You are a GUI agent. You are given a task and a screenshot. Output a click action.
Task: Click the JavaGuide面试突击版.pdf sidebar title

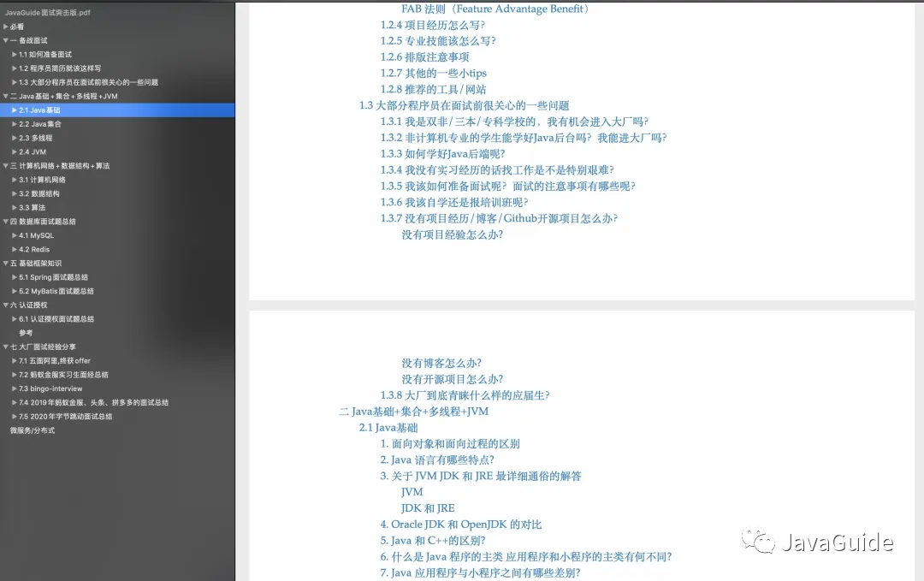coord(48,12)
